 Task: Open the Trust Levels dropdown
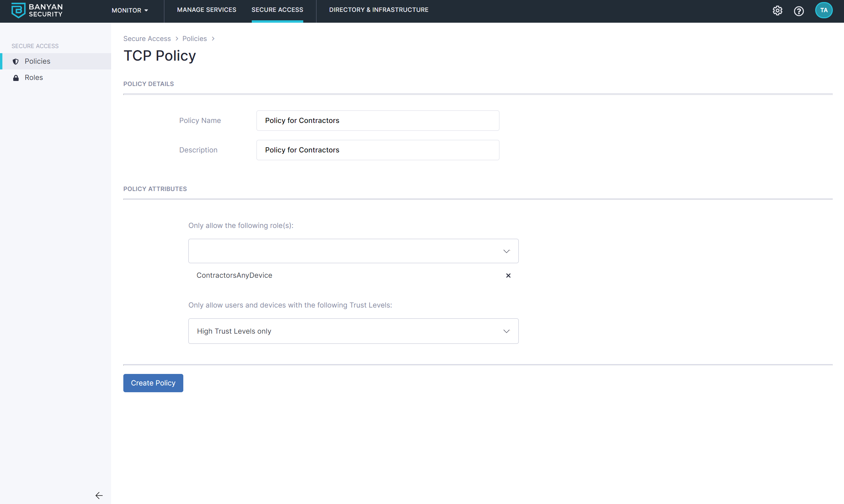[353, 331]
